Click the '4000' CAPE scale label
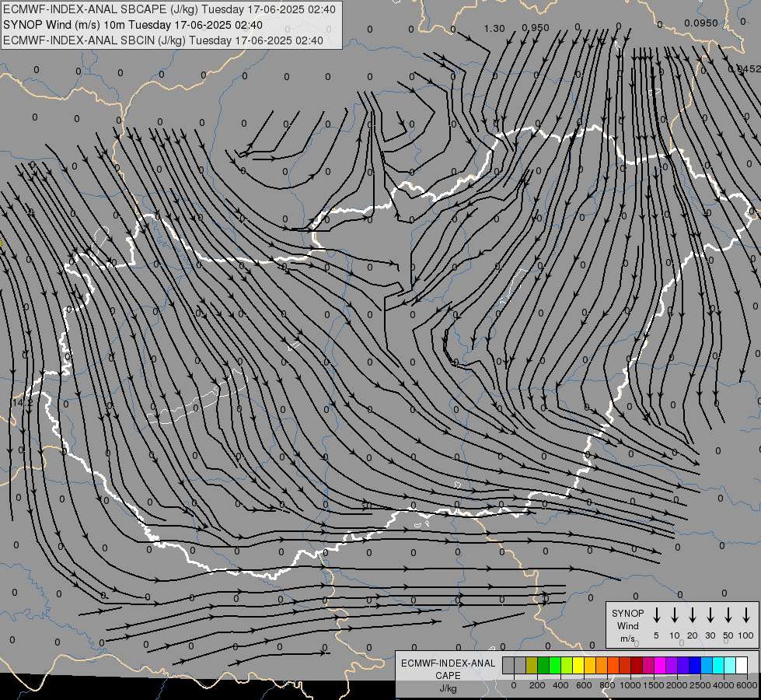 [x=723, y=685]
